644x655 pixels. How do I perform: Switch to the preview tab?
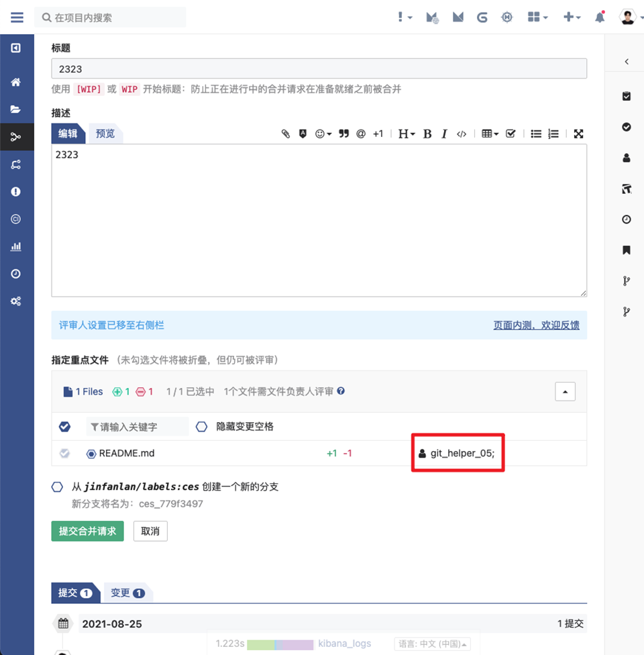pyautogui.click(x=105, y=134)
